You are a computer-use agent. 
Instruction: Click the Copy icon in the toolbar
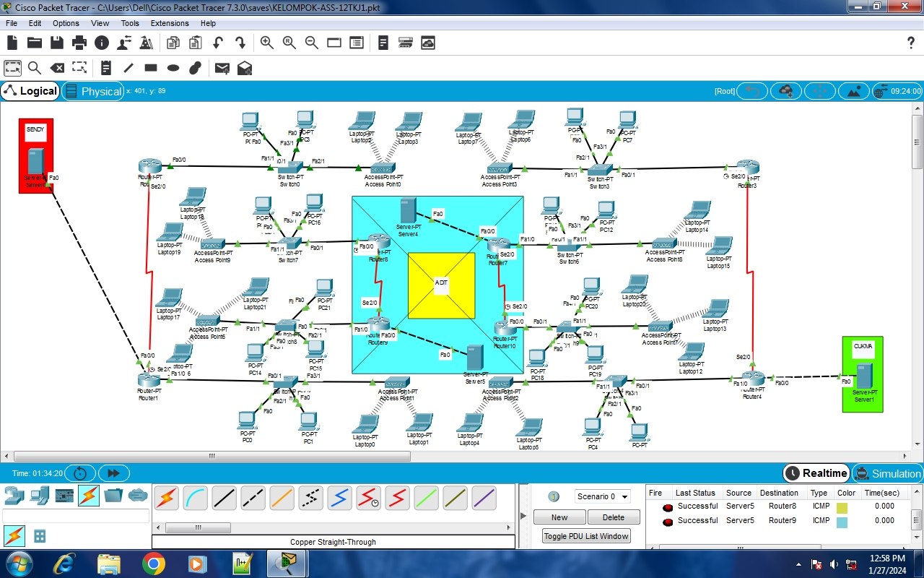click(x=173, y=43)
